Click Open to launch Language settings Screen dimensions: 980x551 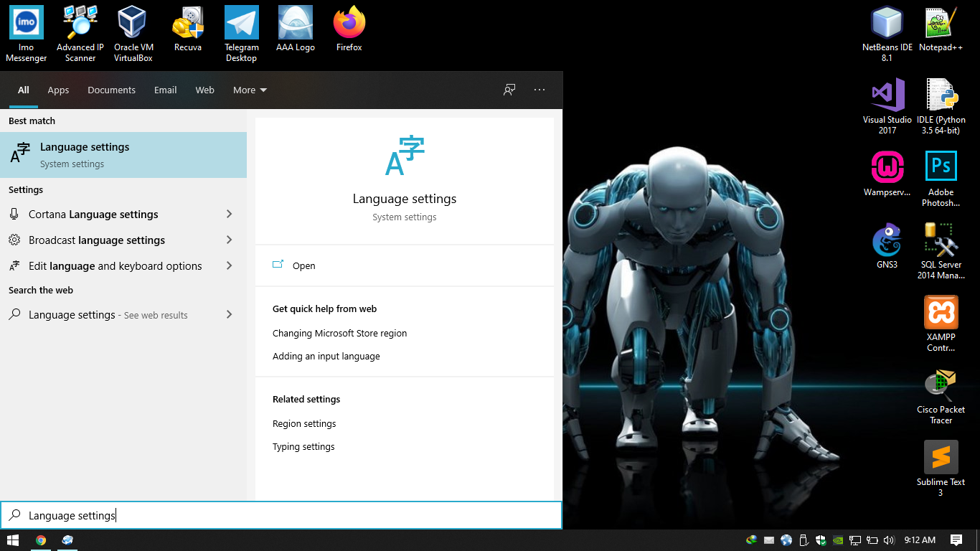point(303,265)
